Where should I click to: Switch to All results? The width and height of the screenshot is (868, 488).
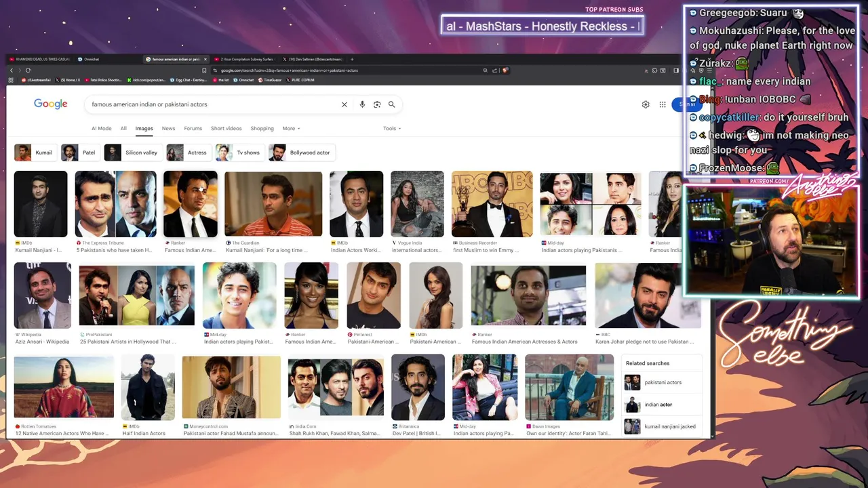pyautogui.click(x=123, y=128)
